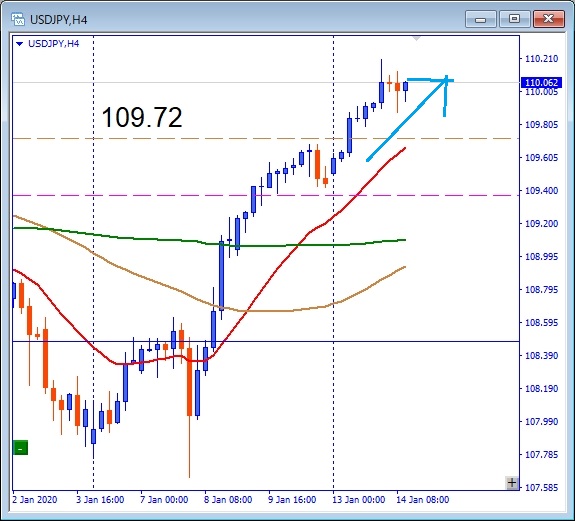575x521 pixels.
Task: Click the USDJPY,H4 title bar text
Action: point(59,20)
